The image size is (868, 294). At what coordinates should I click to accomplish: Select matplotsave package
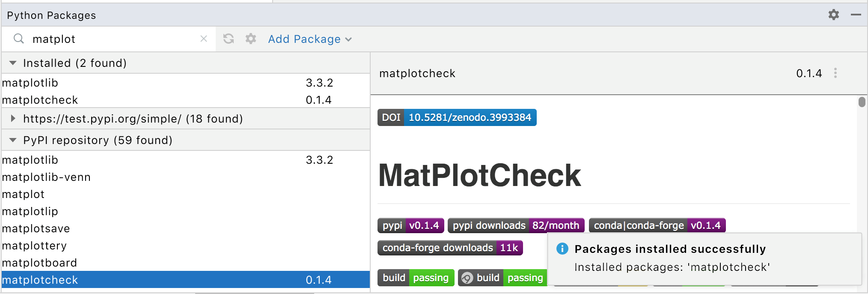coord(36,228)
